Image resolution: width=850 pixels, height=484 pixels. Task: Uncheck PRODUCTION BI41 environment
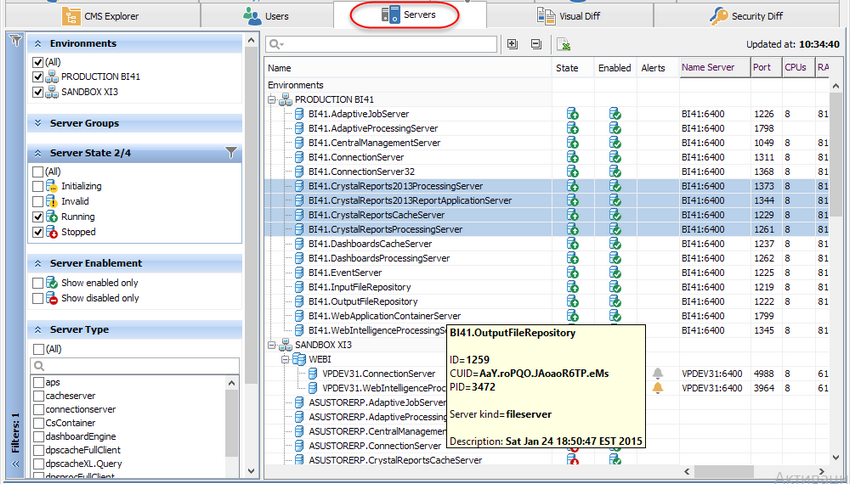[37, 77]
